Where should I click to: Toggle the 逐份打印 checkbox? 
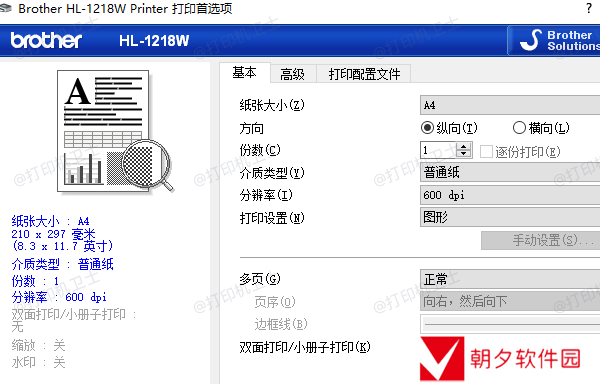pos(486,151)
